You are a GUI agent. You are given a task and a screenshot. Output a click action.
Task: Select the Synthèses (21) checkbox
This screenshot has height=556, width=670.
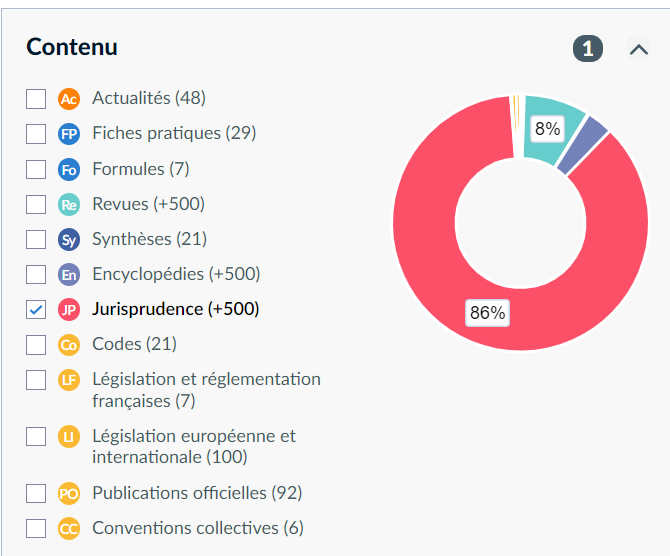coord(36,239)
